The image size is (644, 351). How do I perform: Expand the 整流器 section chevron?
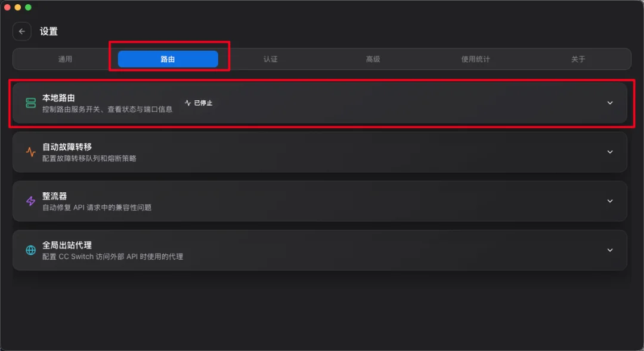[610, 201]
